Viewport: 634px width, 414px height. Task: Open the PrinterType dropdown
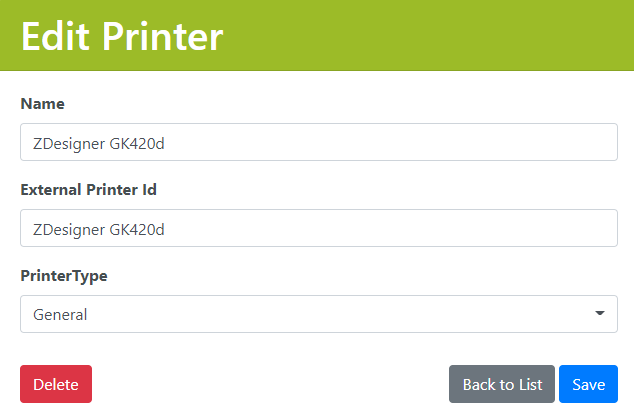(x=318, y=314)
